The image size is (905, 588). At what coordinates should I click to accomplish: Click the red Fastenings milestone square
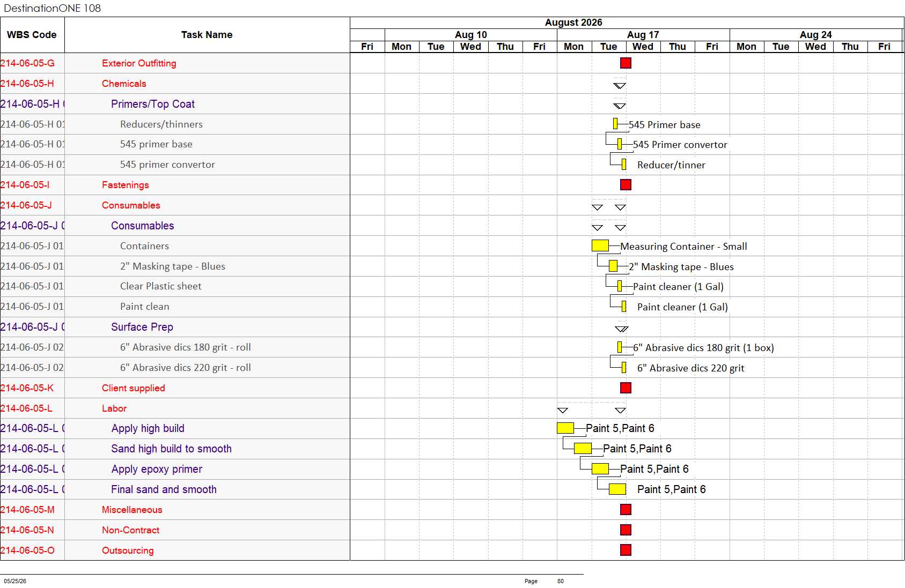tap(626, 185)
